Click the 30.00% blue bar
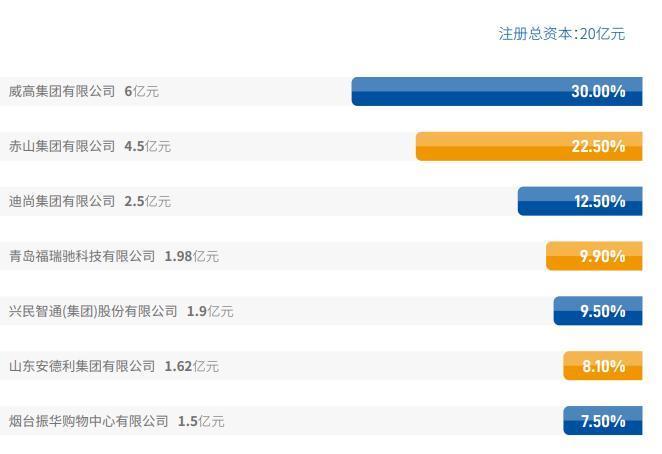662x454 pixels. click(497, 91)
